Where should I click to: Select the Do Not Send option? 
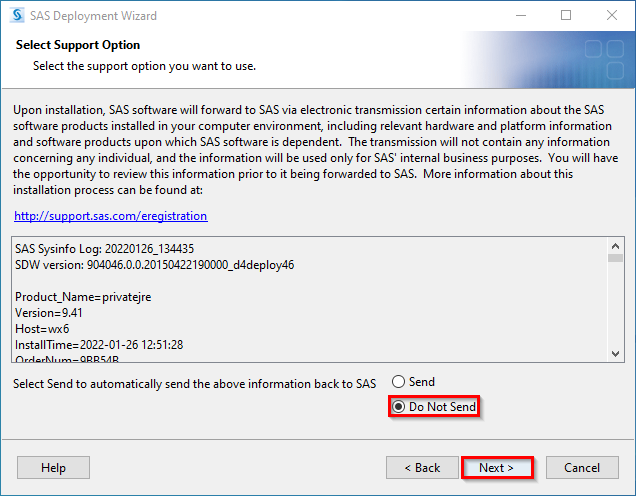pyautogui.click(x=434, y=406)
